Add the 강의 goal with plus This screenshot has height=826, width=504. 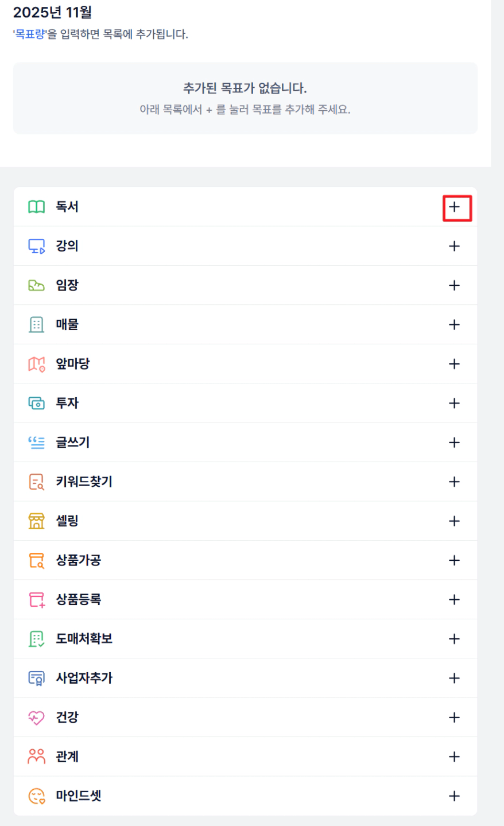[x=454, y=246]
